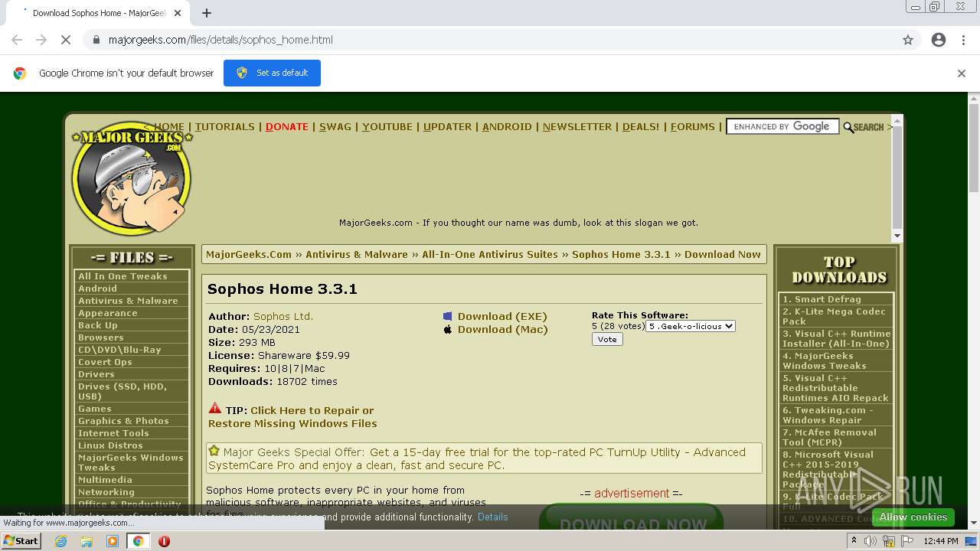Bookmark this page with the star icon
Viewport: 980px width, 551px height.
point(908,40)
